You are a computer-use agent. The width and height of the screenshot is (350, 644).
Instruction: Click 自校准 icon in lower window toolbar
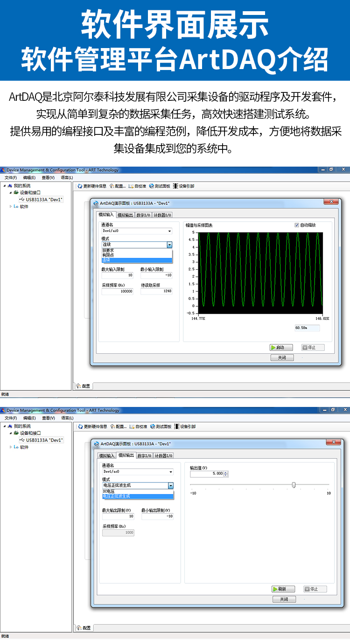131,427
